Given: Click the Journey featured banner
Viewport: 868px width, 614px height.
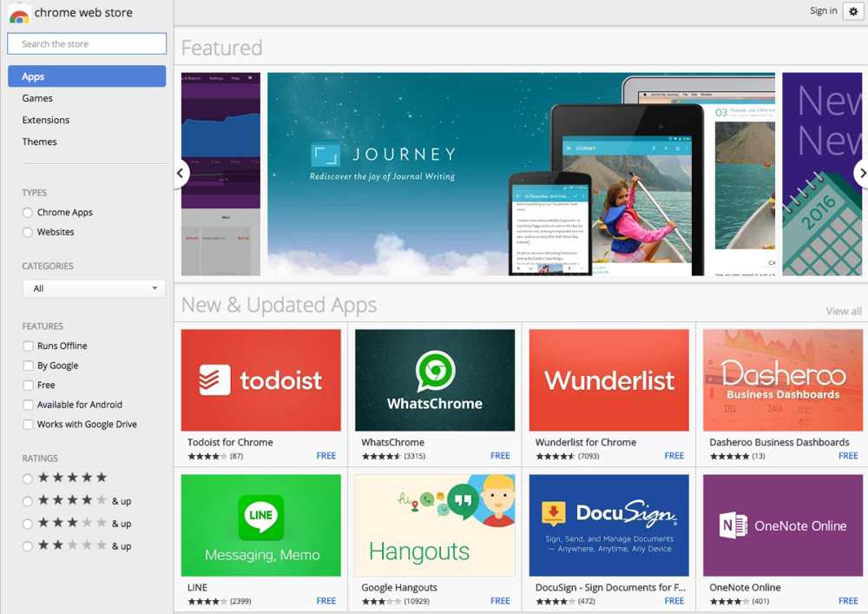Looking at the screenshot, I should tap(521, 174).
